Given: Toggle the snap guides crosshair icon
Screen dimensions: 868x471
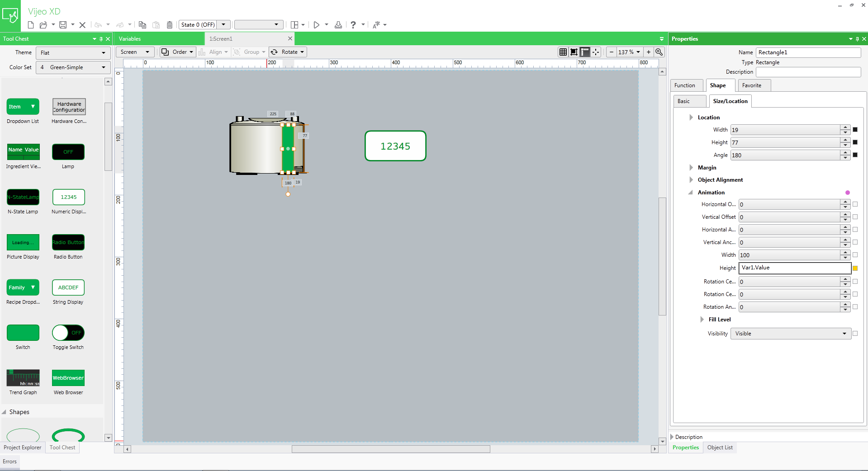Looking at the screenshot, I should click(x=596, y=52).
